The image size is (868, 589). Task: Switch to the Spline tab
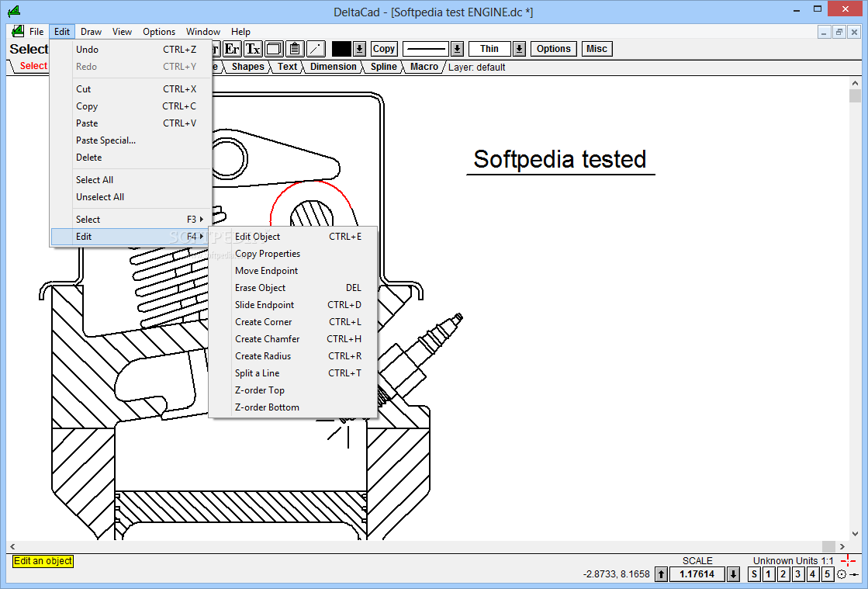[x=384, y=67]
